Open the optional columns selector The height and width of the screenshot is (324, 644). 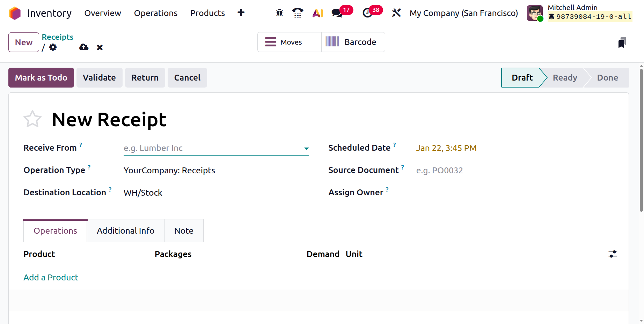613,254
